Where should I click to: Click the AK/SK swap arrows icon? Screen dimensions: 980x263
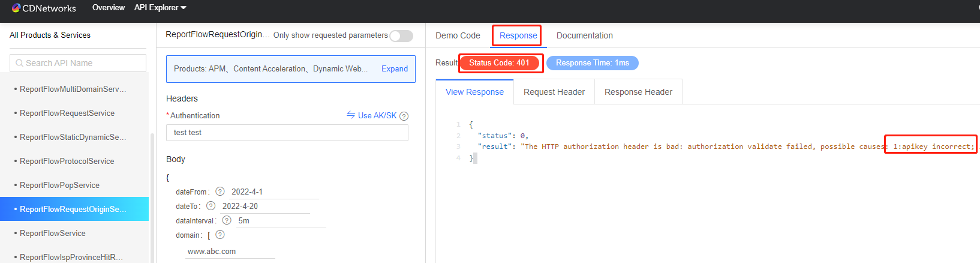click(x=351, y=115)
